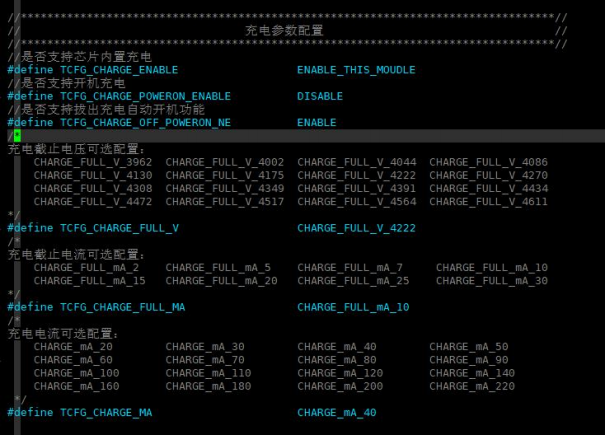This screenshot has height=435, width=605.
Task: Click TCFG_CHARGE_POWERON_ENABLE identifier
Action: coord(145,96)
